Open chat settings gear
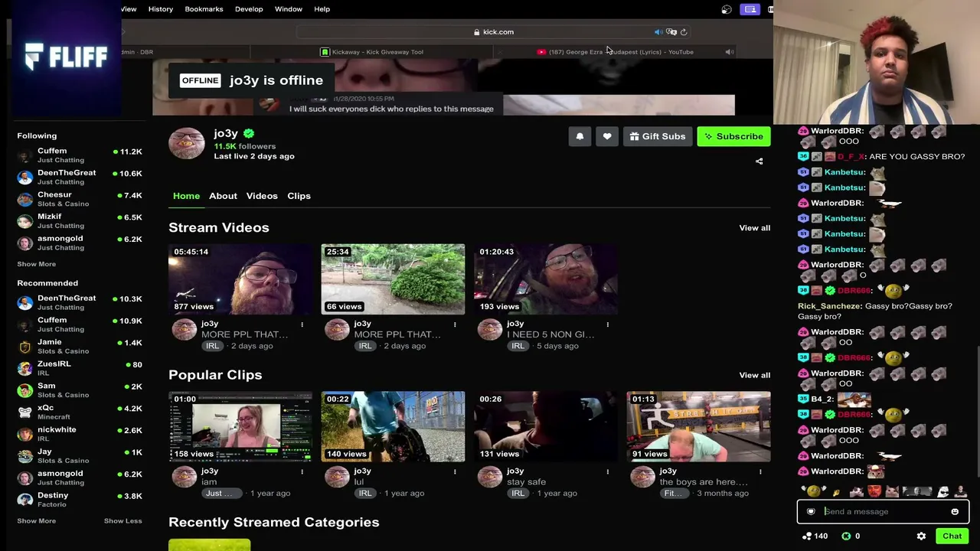 point(921,536)
